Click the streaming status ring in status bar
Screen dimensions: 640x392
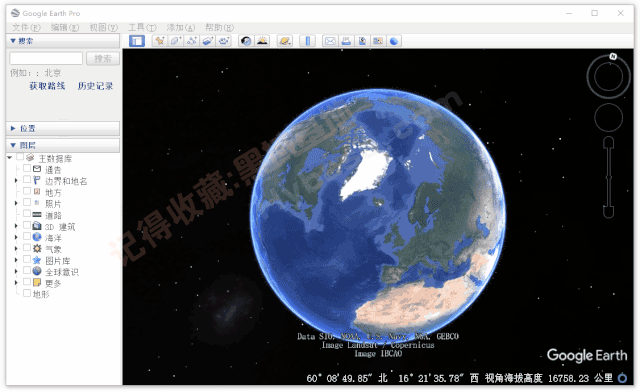(622, 378)
